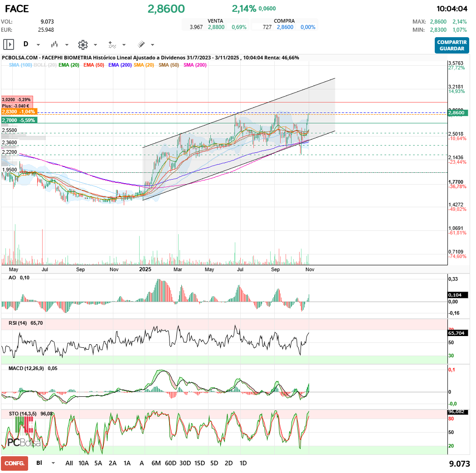Open the chart style dropdown arrow

point(66,44)
